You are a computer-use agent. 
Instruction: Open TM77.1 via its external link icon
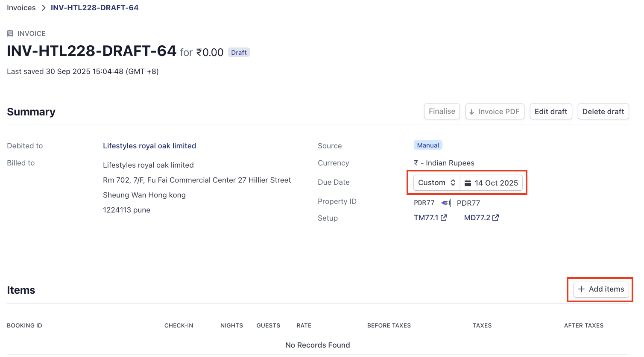click(444, 218)
